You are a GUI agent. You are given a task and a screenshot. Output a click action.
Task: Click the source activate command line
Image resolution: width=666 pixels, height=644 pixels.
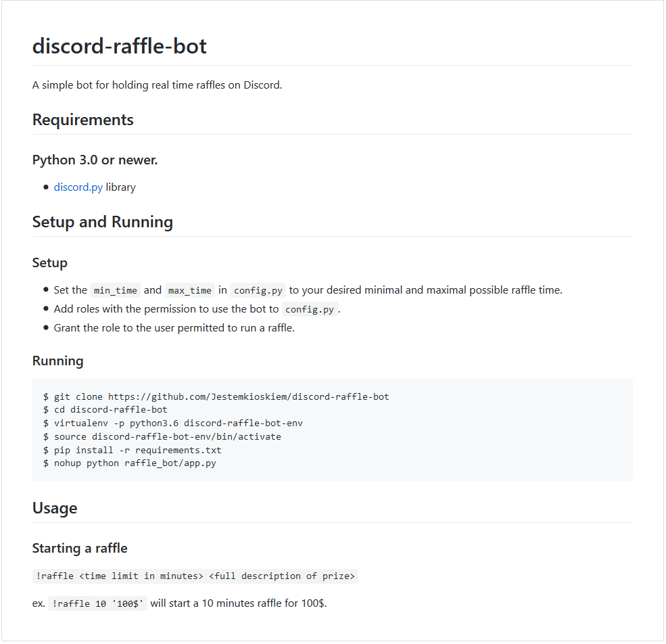tap(162, 436)
